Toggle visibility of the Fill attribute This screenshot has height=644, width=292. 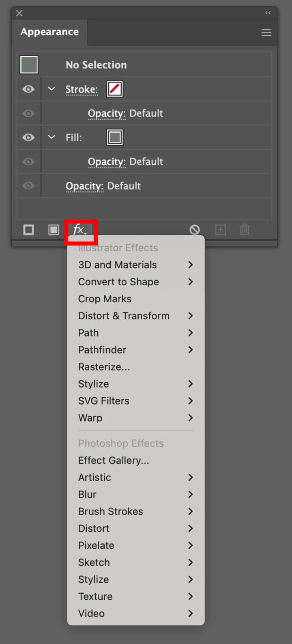click(x=28, y=137)
